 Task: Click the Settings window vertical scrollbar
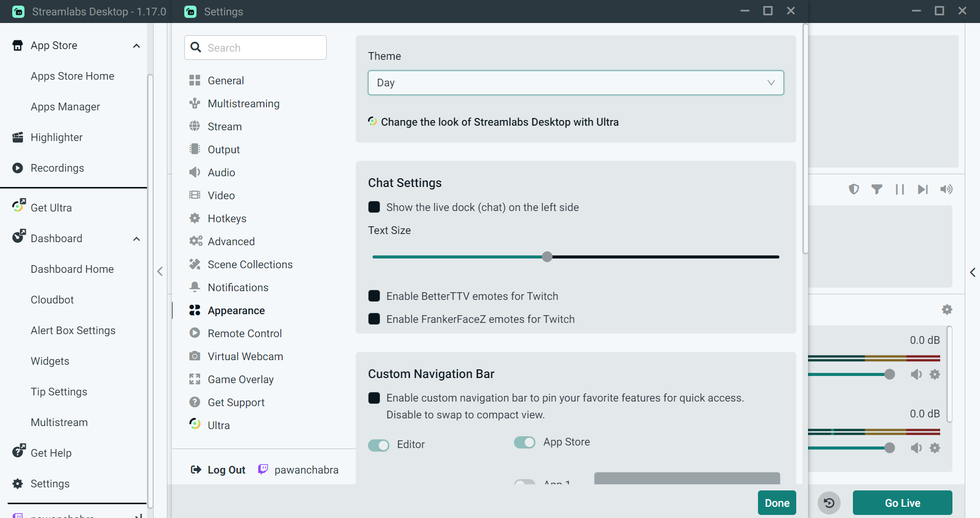point(805,139)
